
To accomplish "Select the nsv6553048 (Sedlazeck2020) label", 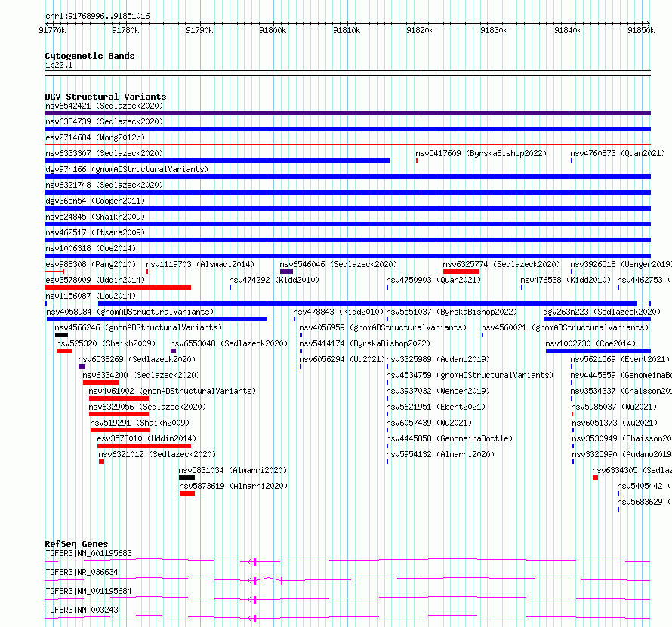I will 229,343.
